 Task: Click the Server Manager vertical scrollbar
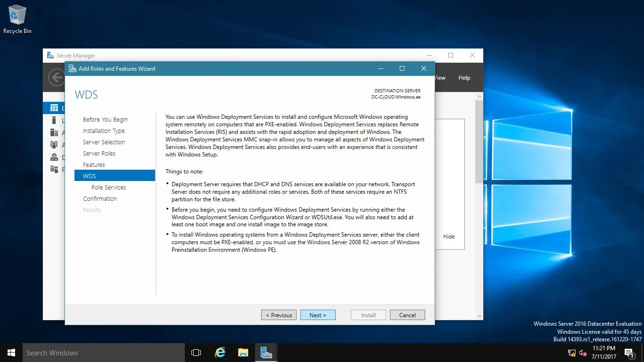click(479, 141)
